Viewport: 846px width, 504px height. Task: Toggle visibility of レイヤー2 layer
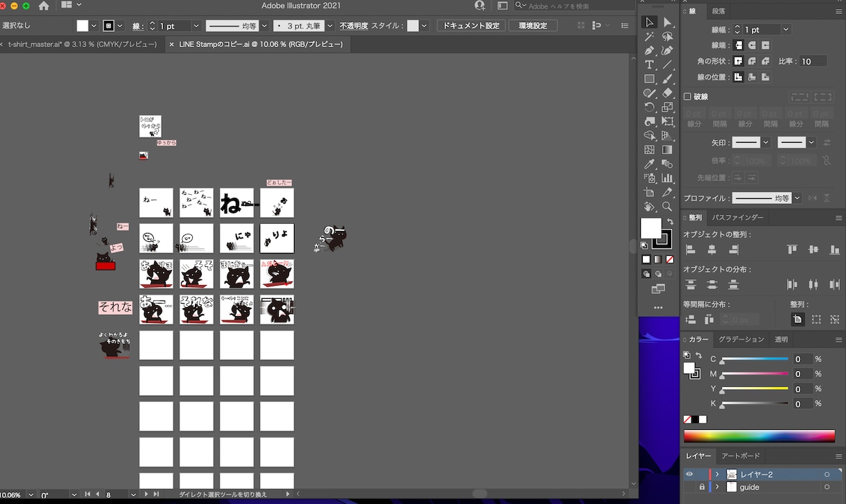[689, 475]
